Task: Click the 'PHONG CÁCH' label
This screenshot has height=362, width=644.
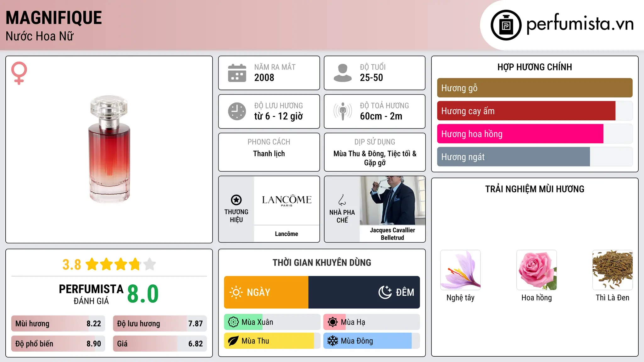Action: tap(269, 142)
